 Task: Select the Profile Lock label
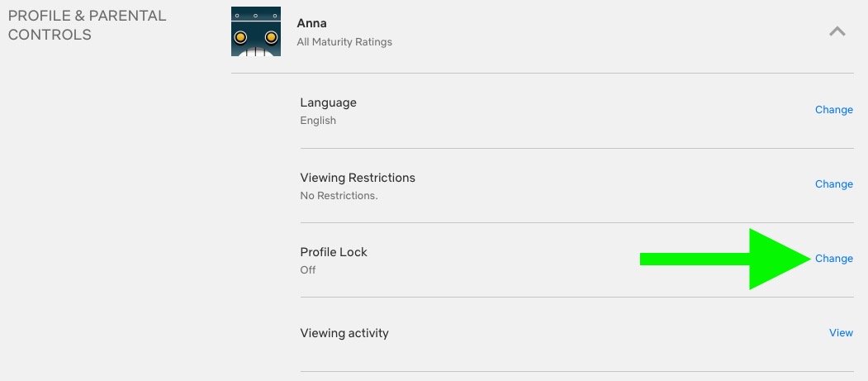334,252
